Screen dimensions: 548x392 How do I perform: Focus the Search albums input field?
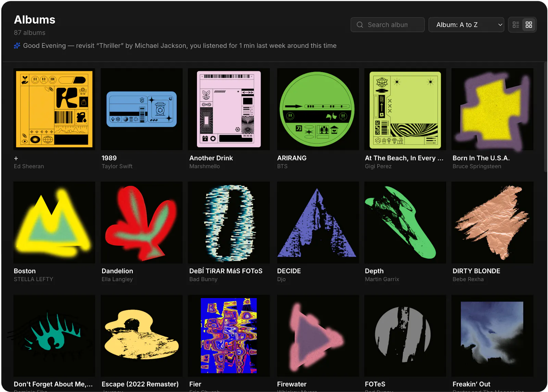coord(387,25)
